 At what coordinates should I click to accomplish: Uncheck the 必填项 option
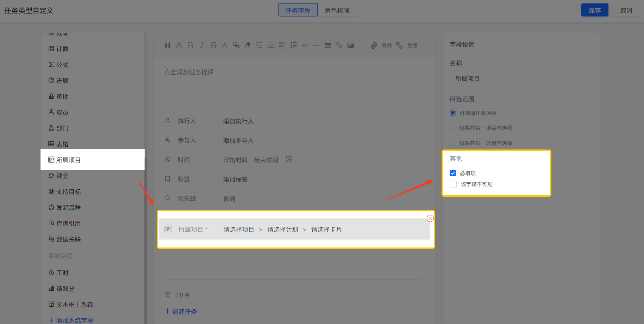[x=453, y=173]
